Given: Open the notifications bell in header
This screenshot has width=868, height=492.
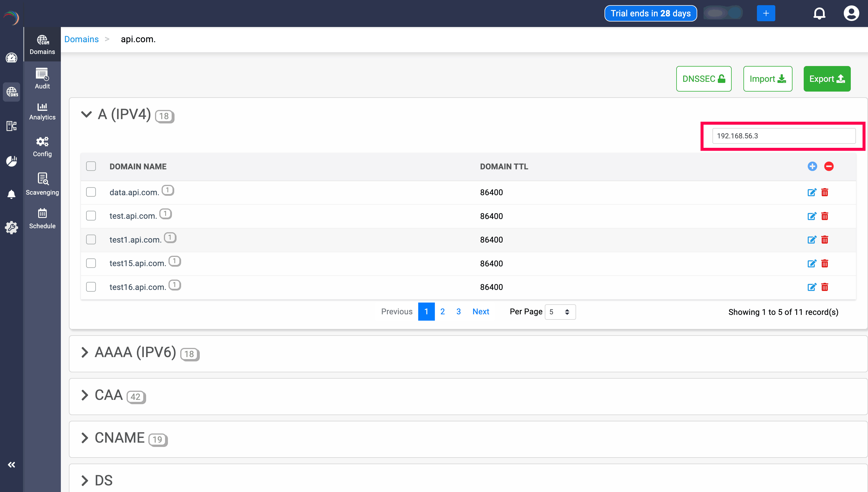Looking at the screenshot, I should (x=819, y=13).
